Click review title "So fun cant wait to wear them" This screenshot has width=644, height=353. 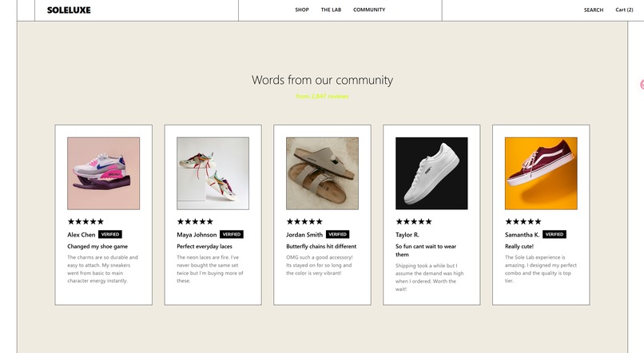click(426, 251)
